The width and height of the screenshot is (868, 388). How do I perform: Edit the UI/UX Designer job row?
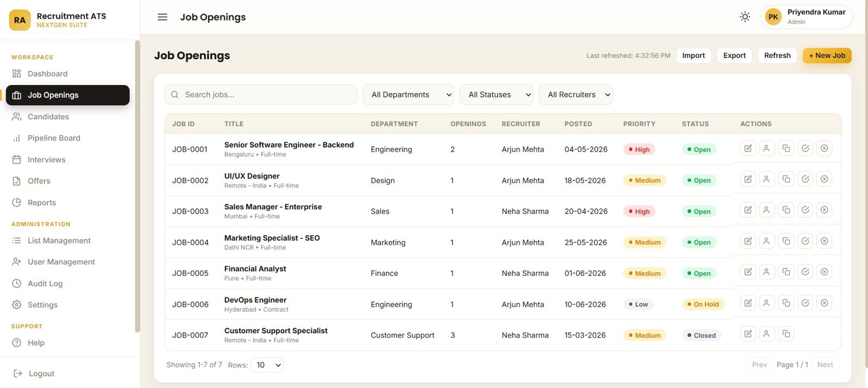(x=748, y=179)
